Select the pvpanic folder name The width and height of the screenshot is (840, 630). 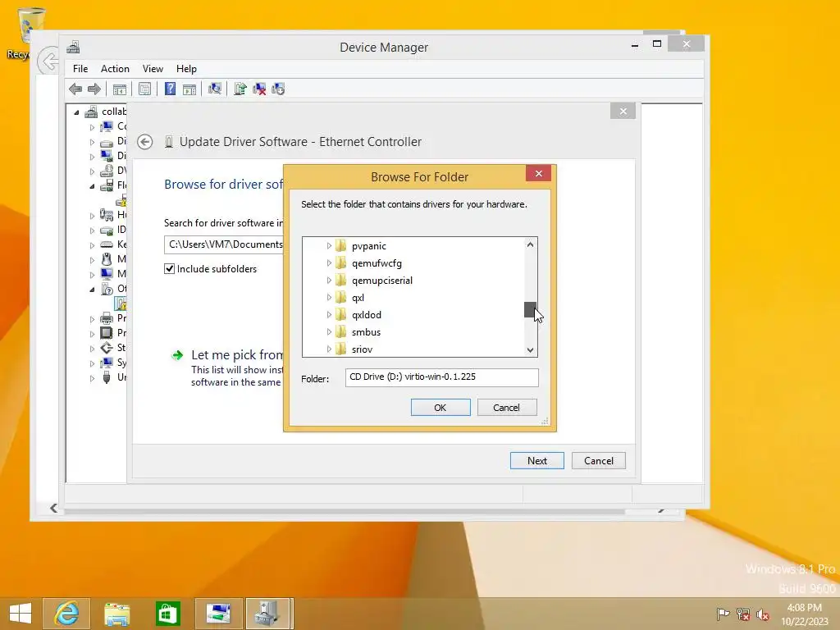tap(369, 246)
